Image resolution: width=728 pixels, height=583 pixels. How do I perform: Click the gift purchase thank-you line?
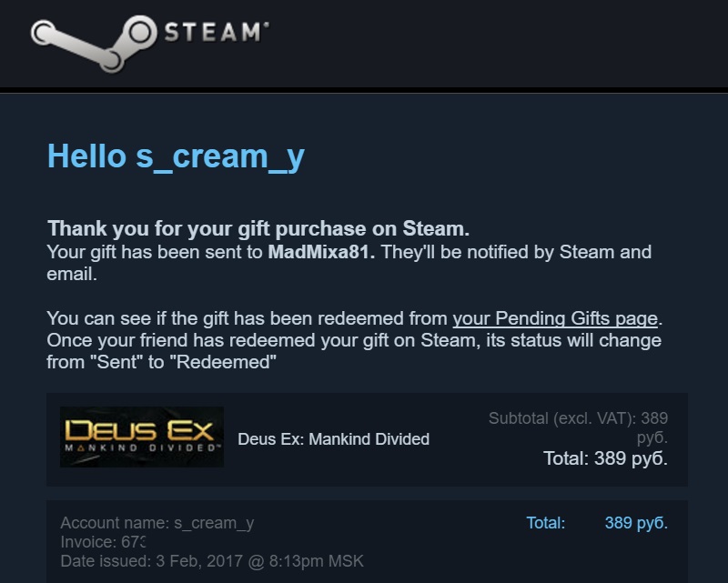(258, 228)
